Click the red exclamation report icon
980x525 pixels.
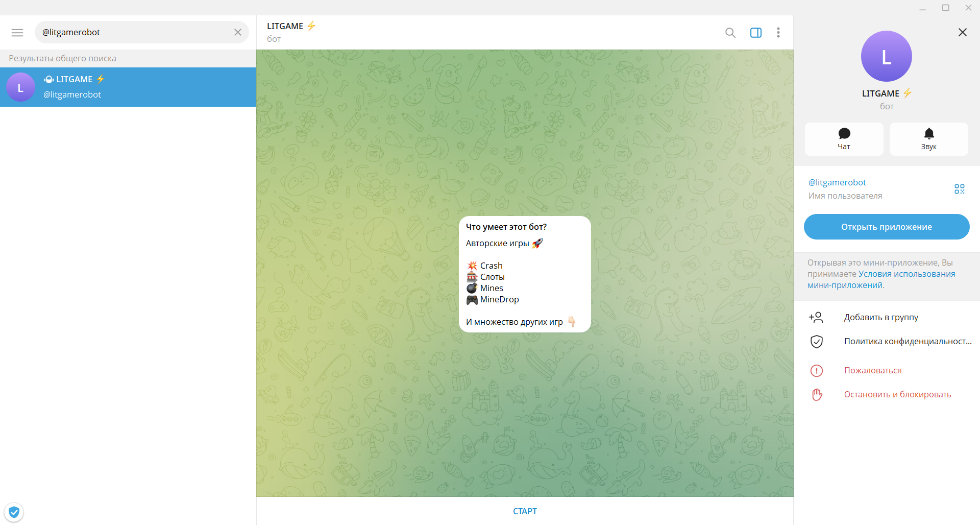point(817,370)
